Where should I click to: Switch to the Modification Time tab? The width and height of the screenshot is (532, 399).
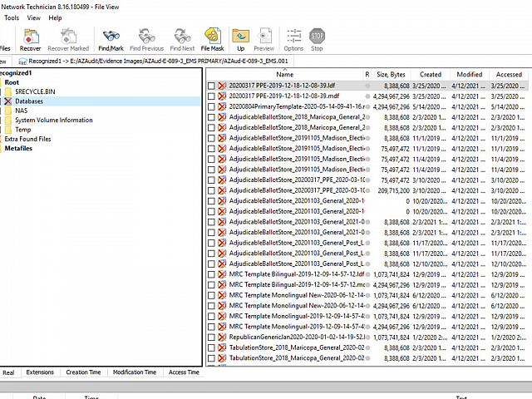(x=135, y=372)
